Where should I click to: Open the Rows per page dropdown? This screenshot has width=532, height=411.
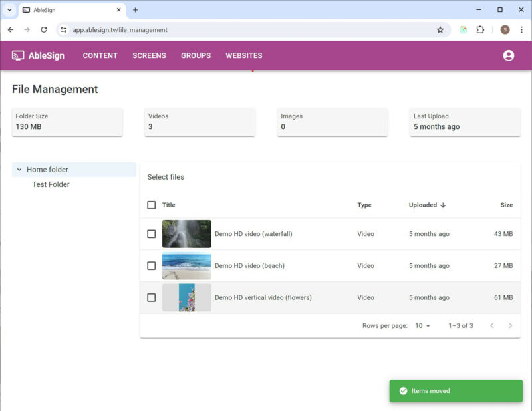pos(422,326)
